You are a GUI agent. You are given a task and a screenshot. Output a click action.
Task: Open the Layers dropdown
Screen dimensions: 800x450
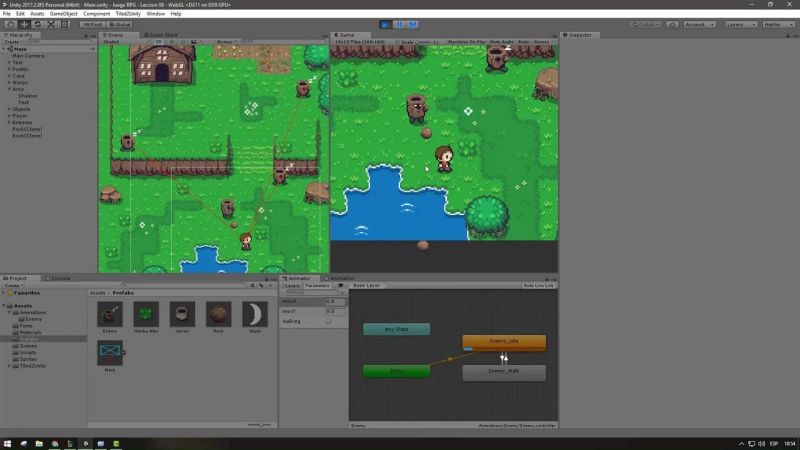[741, 24]
